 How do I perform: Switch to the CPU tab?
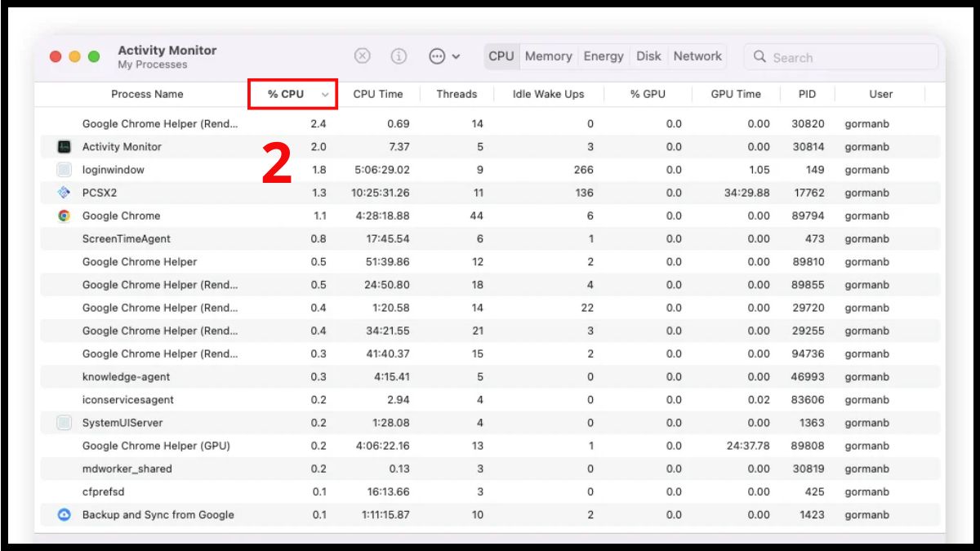click(x=501, y=56)
